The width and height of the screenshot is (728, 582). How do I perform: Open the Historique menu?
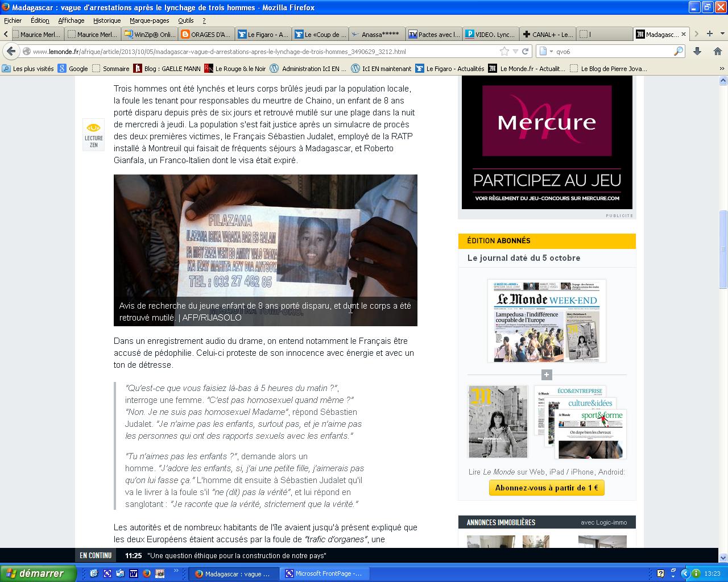coord(107,20)
